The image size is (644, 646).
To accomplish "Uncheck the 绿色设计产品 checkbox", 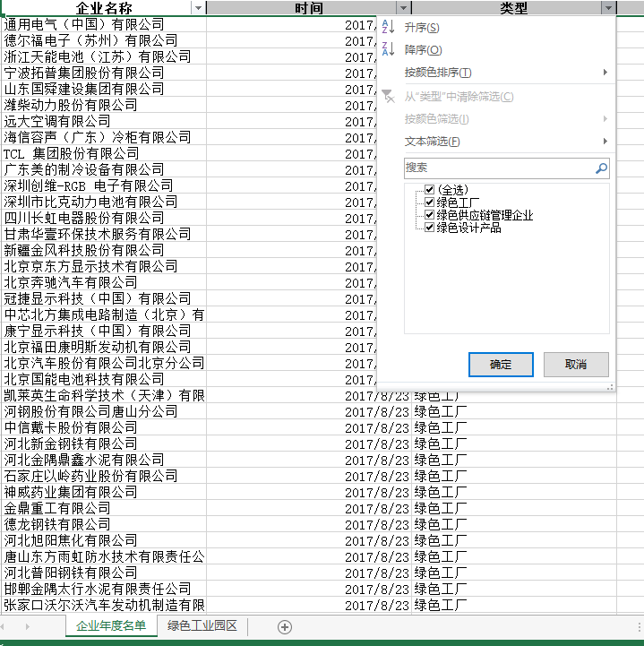I will tap(429, 228).
